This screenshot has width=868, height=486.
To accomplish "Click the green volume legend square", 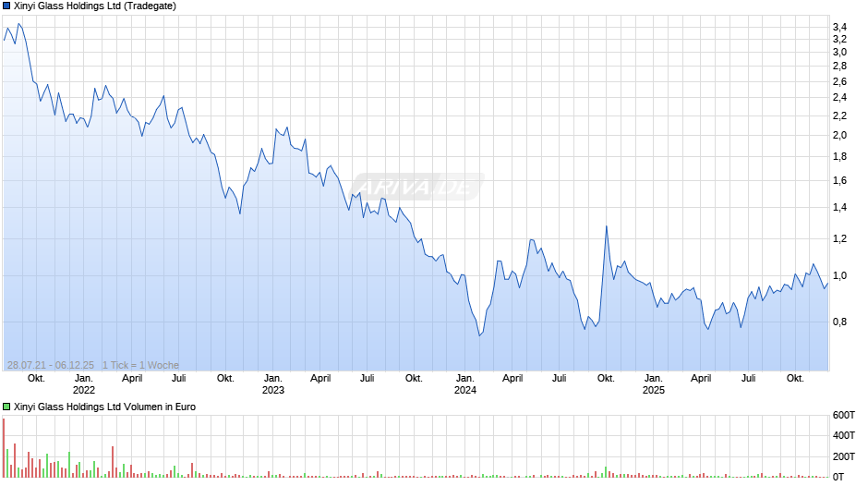I will point(6,407).
